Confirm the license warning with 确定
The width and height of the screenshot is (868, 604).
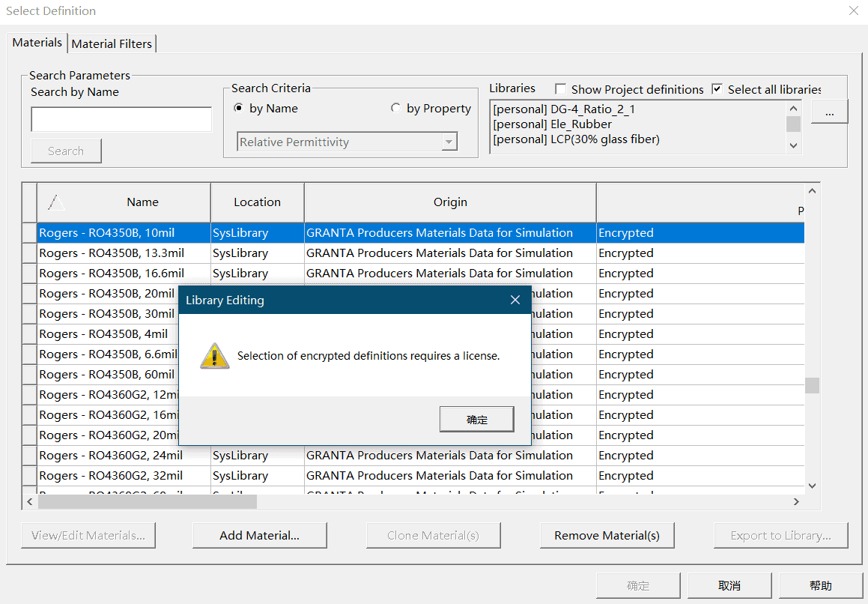[x=476, y=420]
